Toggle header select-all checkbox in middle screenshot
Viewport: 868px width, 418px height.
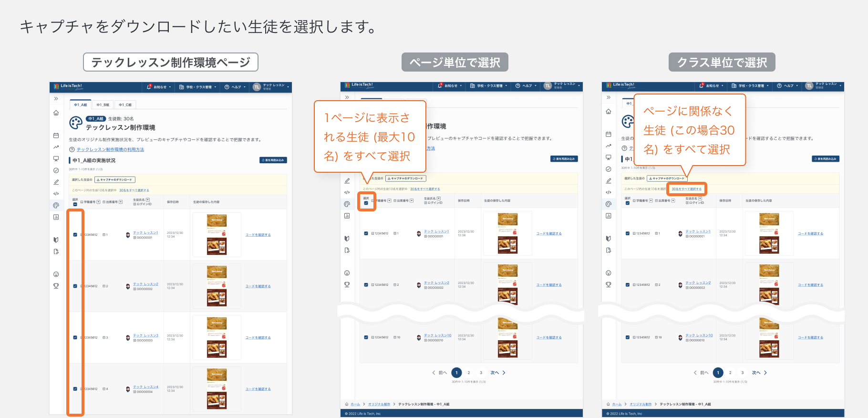pyautogui.click(x=366, y=203)
